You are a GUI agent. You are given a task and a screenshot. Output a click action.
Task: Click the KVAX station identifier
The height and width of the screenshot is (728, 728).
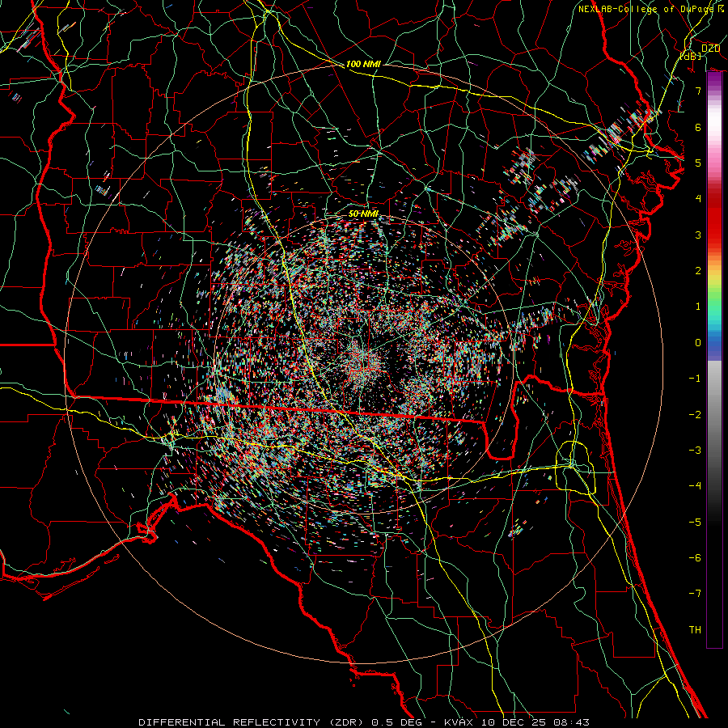click(x=460, y=722)
